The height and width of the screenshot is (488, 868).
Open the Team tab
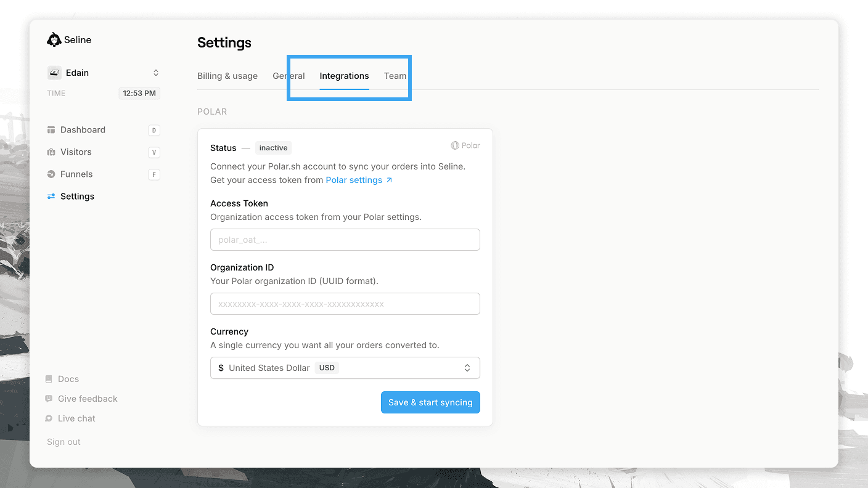point(395,76)
